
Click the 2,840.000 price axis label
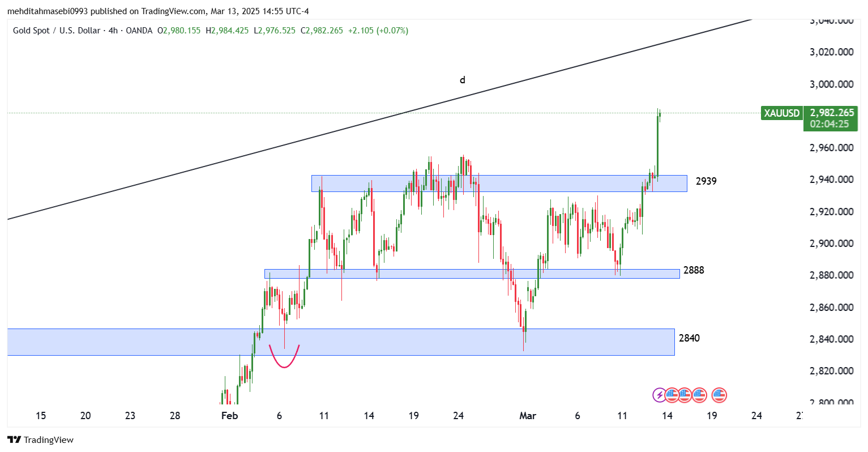click(831, 339)
